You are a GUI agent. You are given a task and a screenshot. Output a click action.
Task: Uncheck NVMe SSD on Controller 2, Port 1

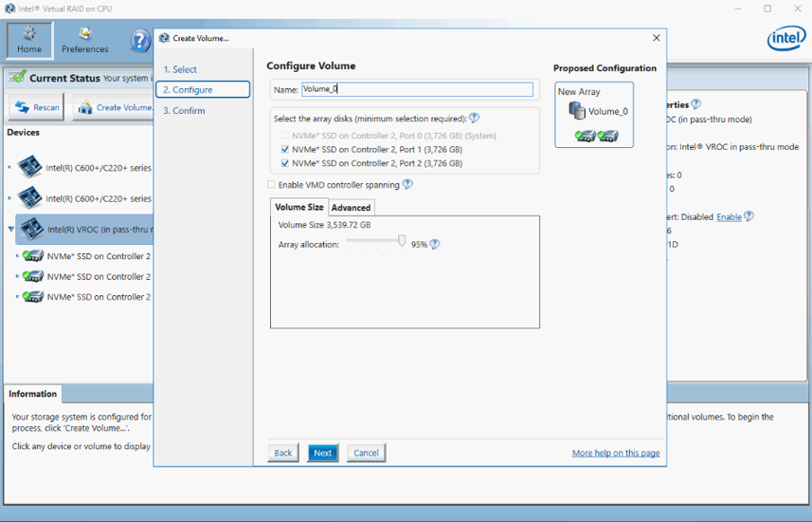coord(284,149)
